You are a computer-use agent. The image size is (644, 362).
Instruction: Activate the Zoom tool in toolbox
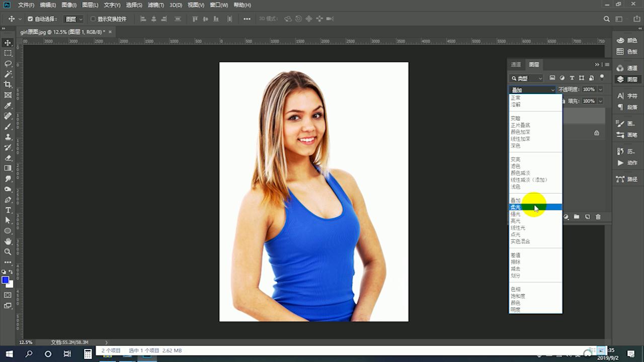(8, 252)
